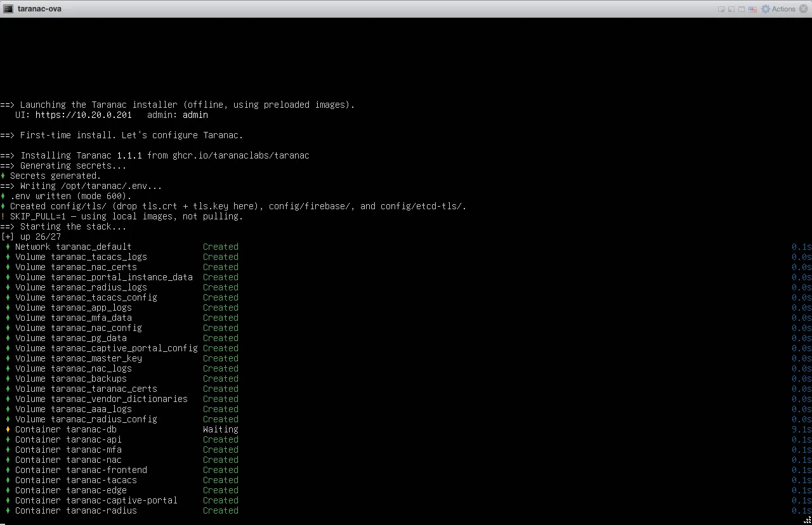Image resolution: width=812 pixels, height=525 pixels.
Task: Click 'Volume taranac_taranac_certs' row text
Action: tap(86, 389)
